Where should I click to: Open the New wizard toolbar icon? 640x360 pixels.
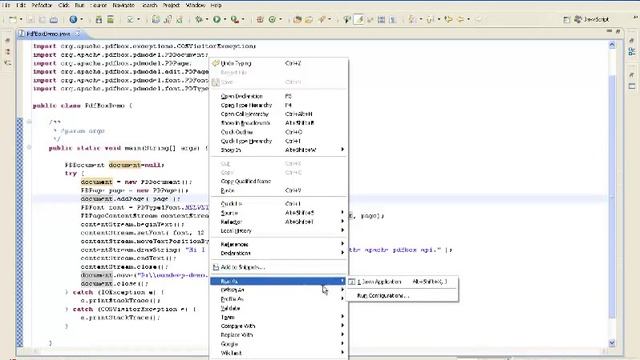point(13,19)
